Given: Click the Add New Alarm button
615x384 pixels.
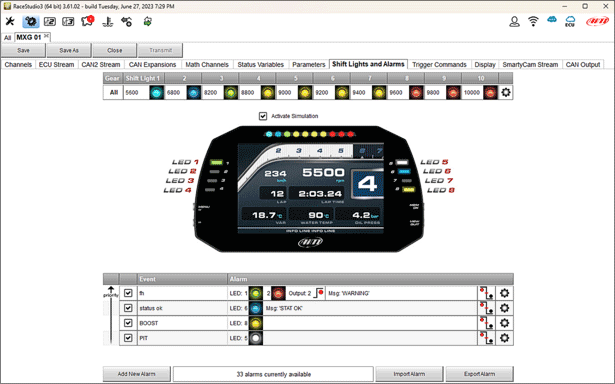Looking at the screenshot, I should coord(136,374).
